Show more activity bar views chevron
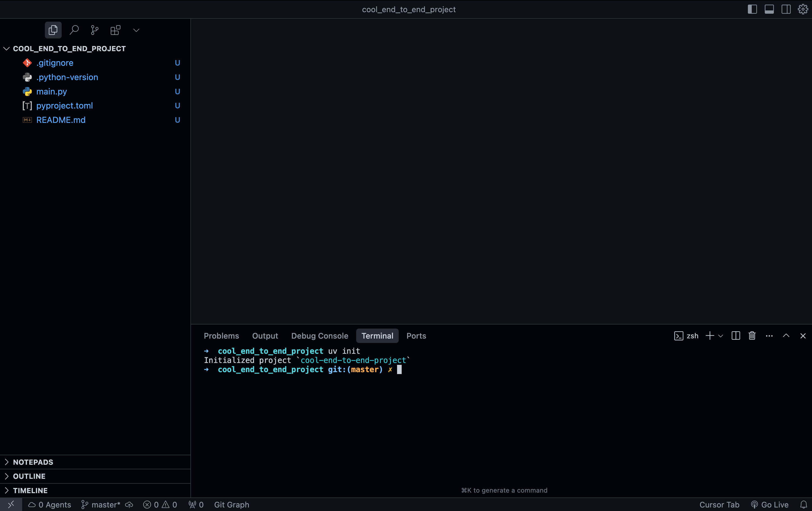This screenshot has height=511, width=812. (x=136, y=30)
